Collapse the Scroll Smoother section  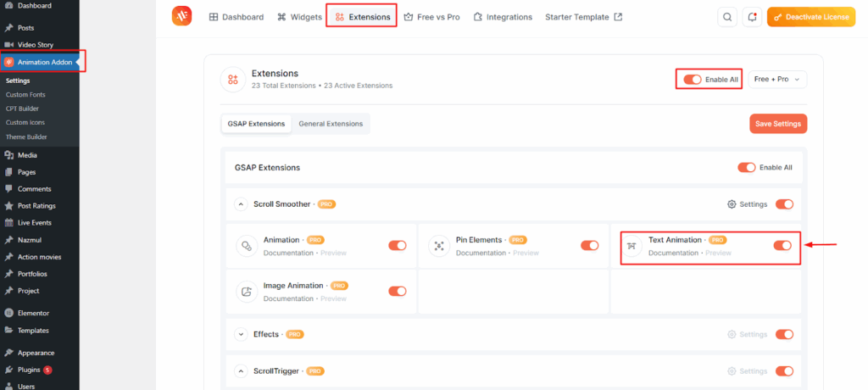tap(240, 204)
